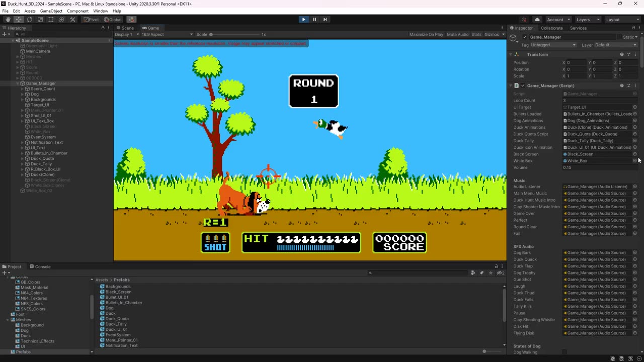Open the Inspector panel options menu
Screen dimensions: 644x362
coord(639,28)
